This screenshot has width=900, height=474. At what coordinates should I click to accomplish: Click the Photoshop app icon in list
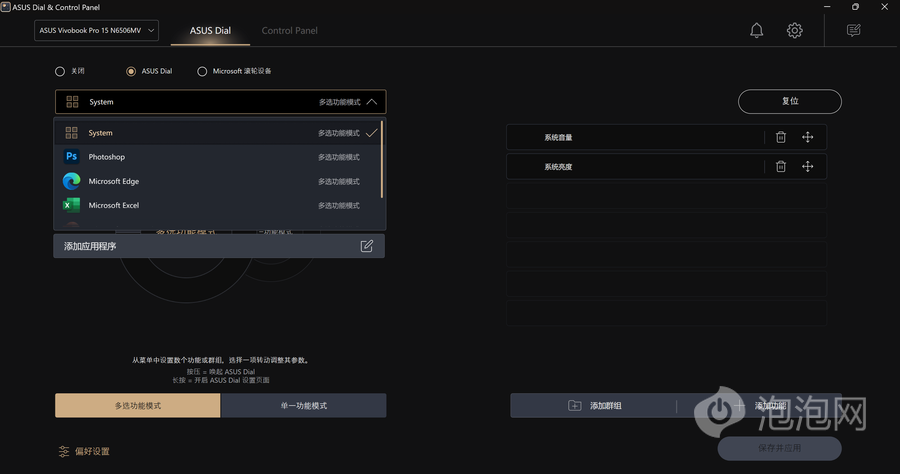click(x=71, y=157)
